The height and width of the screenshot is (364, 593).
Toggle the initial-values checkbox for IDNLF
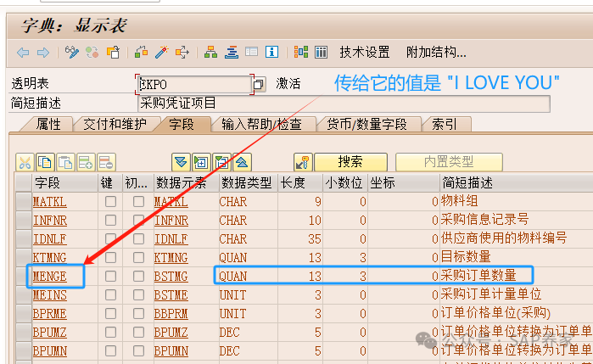point(138,238)
